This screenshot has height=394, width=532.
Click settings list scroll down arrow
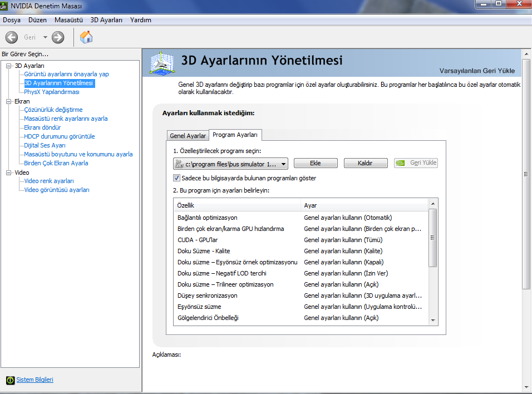(433, 321)
